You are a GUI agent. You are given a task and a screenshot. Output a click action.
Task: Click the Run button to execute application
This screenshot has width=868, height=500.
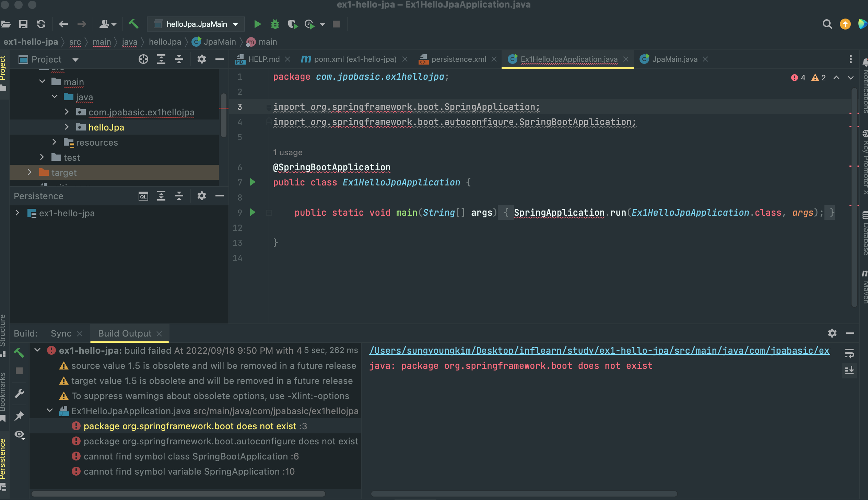point(257,24)
